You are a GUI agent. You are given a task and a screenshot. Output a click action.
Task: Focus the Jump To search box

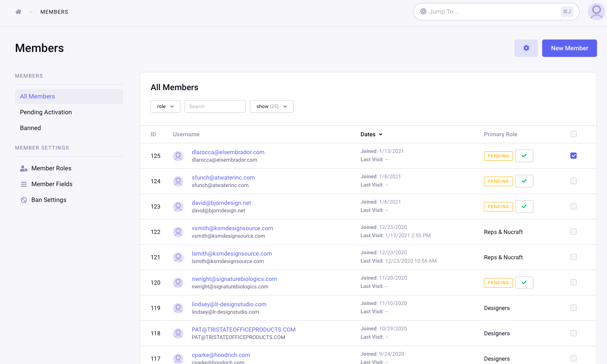tap(496, 12)
